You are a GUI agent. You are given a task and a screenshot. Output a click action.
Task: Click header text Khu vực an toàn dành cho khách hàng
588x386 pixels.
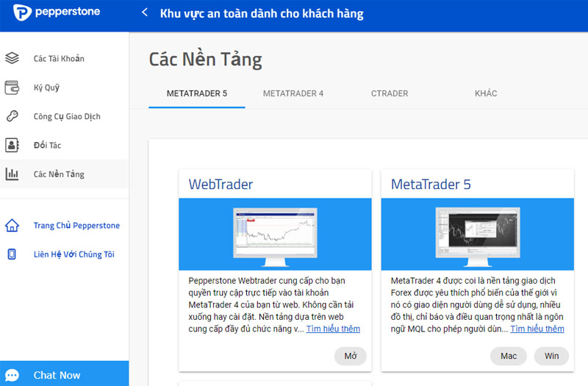click(262, 13)
